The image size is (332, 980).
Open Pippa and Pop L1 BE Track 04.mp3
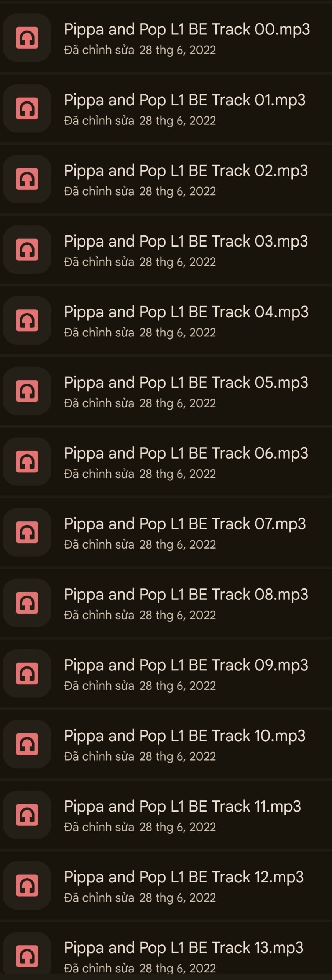186,312
